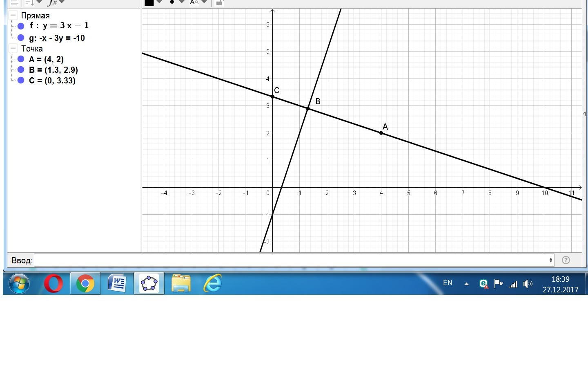Open the clock showing 18:39
588x368 pixels.
click(560, 284)
